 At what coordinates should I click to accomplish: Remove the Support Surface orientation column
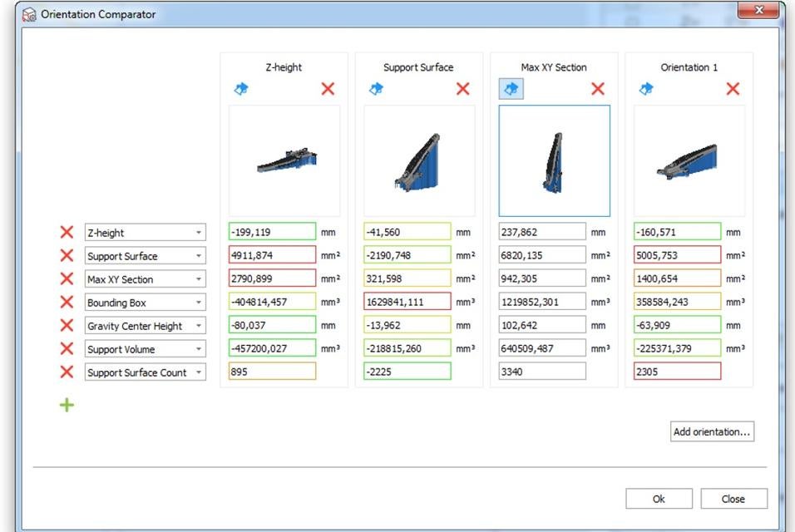click(x=463, y=89)
